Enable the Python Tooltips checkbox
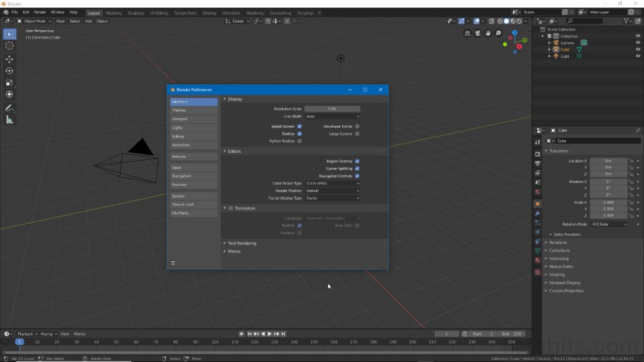Image resolution: width=644 pixels, height=362 pixels. 299,140
